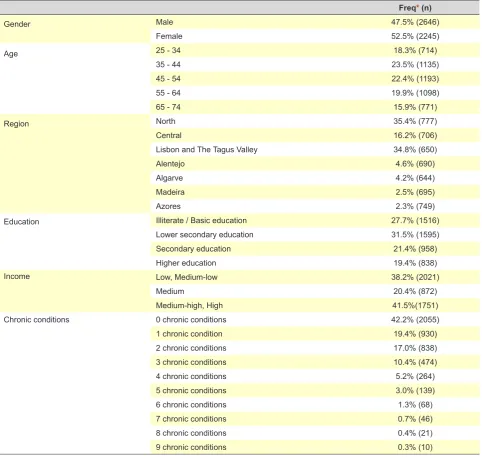The height and width of the screenshot is (457, 482).
Task: Select the '4 chronic conditions' row
Action: click(x=191, y=376)
